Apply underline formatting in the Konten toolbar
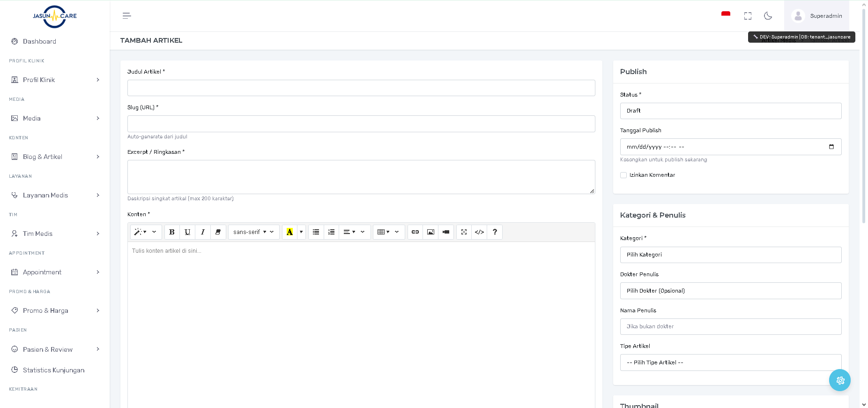This screenshot has height=408, width=868. click(x=187, y=232)
